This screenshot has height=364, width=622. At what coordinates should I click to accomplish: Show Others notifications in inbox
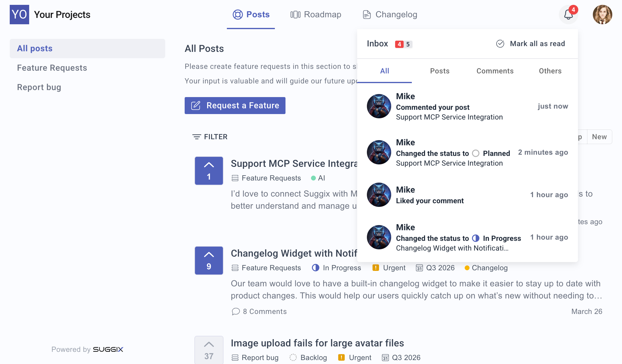[550, 71]
